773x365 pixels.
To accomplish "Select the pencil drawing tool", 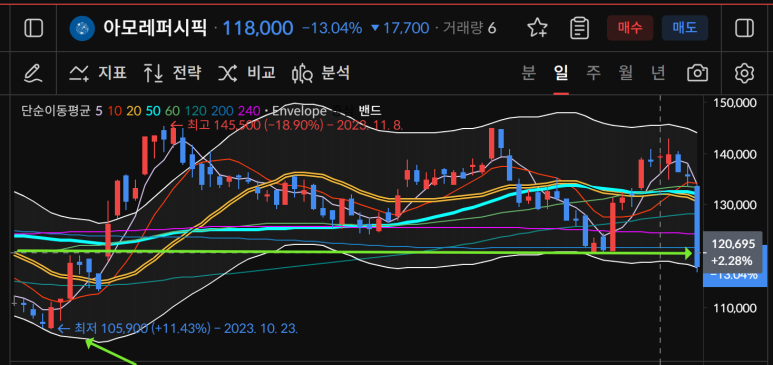I will (x=33, y=73).
